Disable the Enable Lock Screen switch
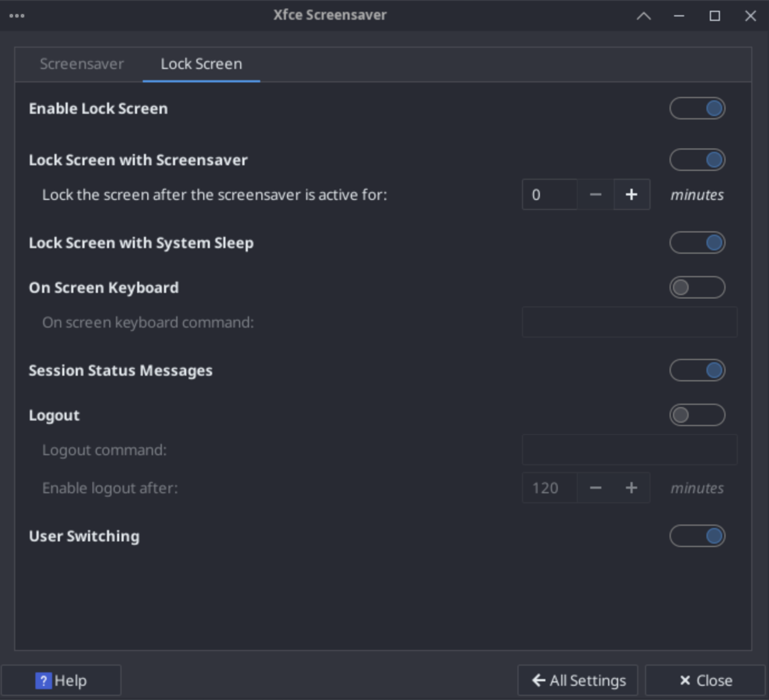This screenshot has width=769, height=700. (x=697, y=109)
